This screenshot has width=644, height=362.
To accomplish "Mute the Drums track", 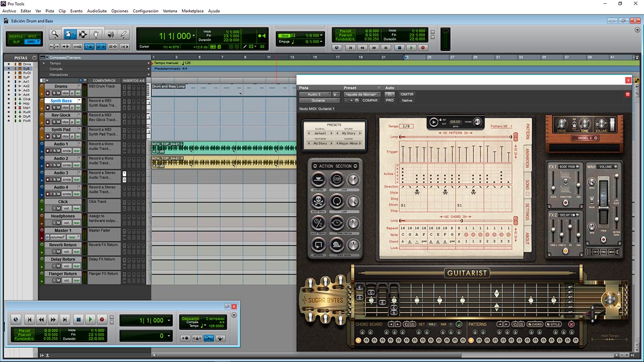I will coord(59,93).
